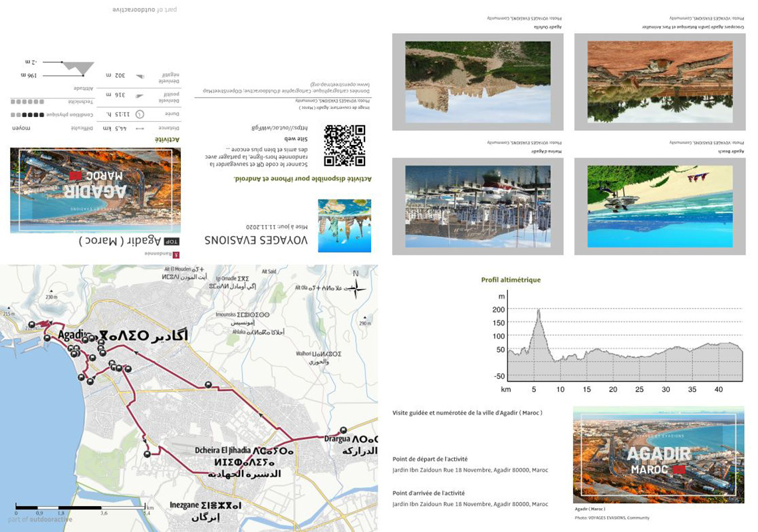Click the '200' label on elevation axis
The height and width of the screenshot is (532, 758).
click(499, 309)
